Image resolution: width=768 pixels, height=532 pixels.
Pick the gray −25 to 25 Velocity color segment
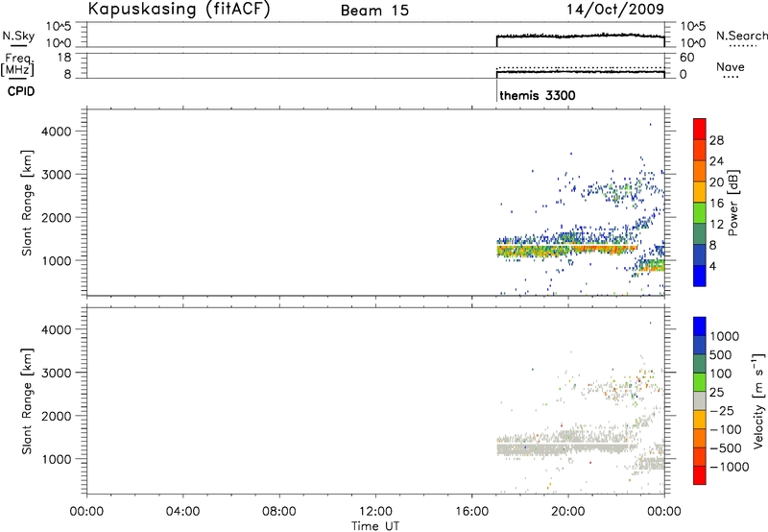tap(700, 400)
